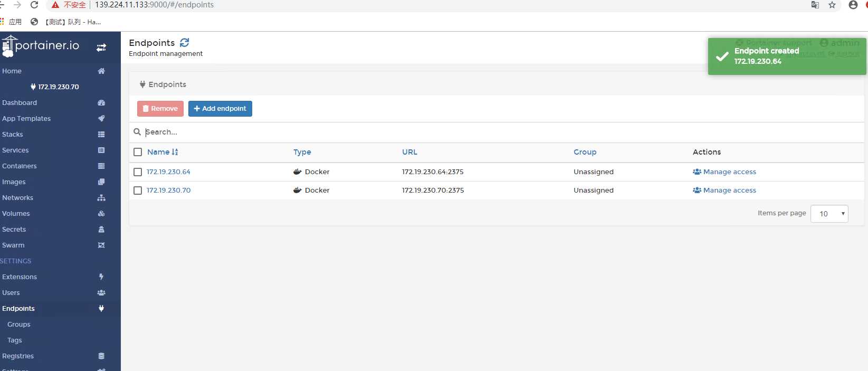Viewport: 868px width, 371px height.
Task: Open the browser profile account icon
Action: [x=853, y=5]
